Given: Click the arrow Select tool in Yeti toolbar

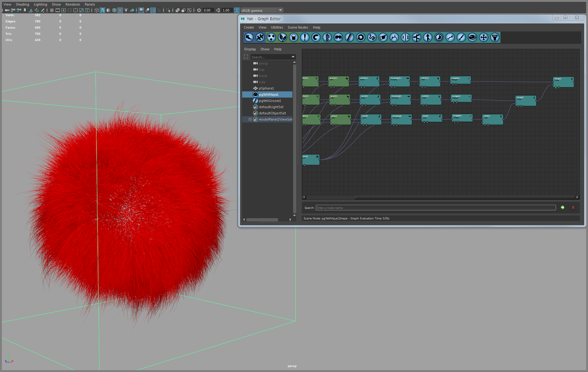Looking at the screenshot, I should point(249,37).
